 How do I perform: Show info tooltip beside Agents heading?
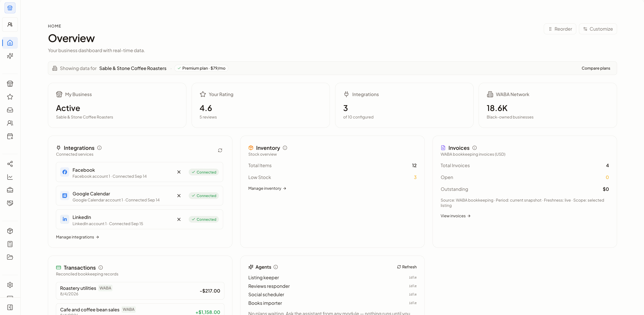tap(276, 267)
